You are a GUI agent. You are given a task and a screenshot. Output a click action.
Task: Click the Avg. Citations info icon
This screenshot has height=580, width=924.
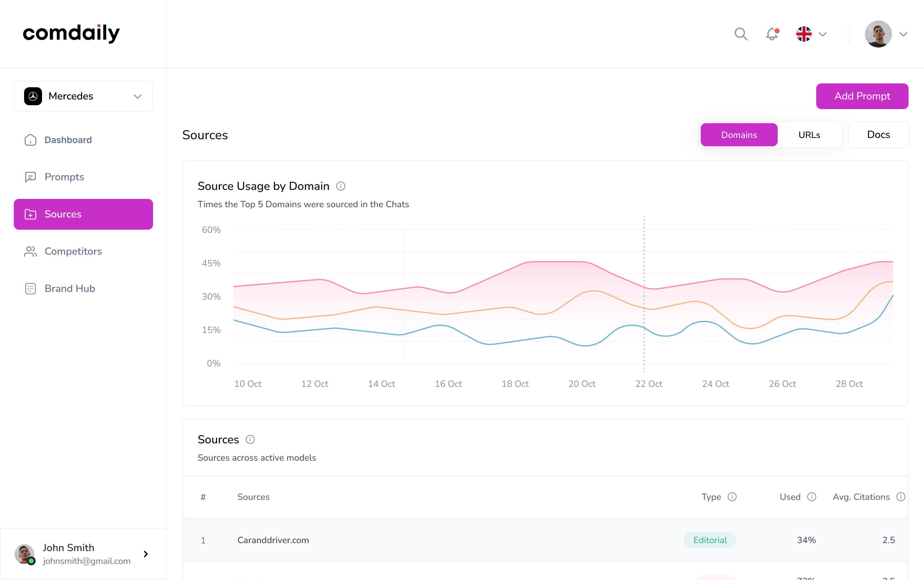[901, 497]
